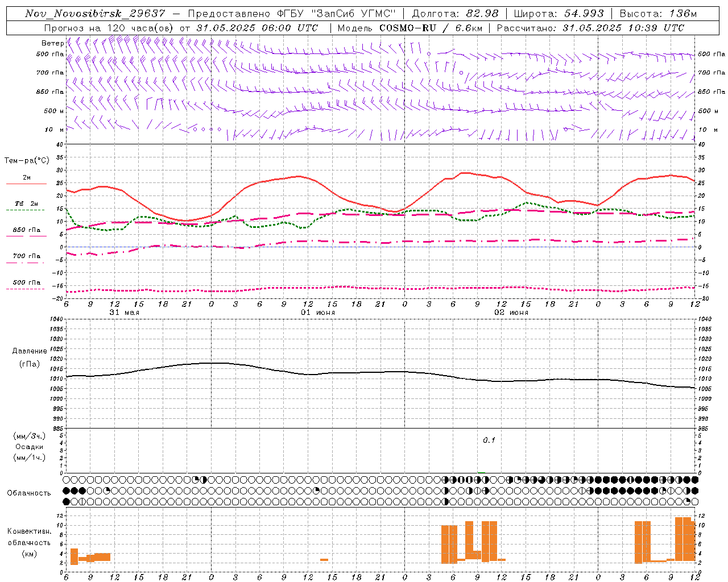Click the red line sample under the 2м legend
The image size is (728, 582).
coord(26,184)
